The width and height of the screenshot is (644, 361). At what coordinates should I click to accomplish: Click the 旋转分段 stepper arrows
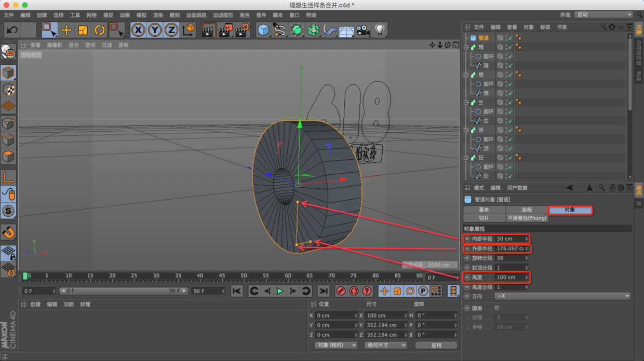tap(526, 258)
